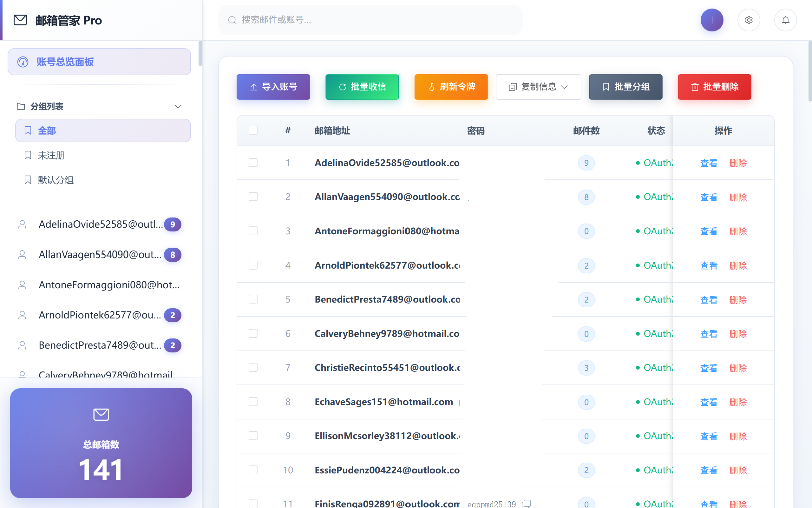Click OAuth status in row 5
Image resolution: width=812 pixels, height=508 pixels.
click(654, 299)
